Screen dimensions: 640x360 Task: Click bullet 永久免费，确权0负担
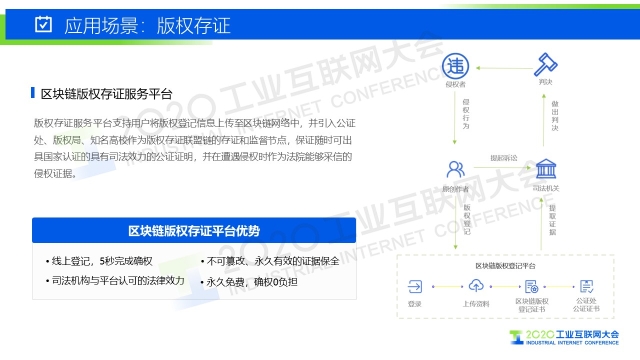coord(249,282)
